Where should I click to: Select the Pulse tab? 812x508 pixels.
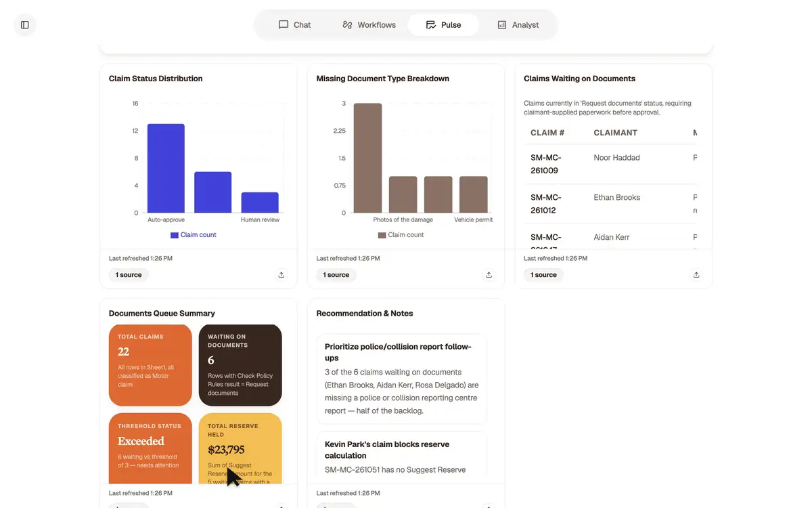tap(443, 25)
